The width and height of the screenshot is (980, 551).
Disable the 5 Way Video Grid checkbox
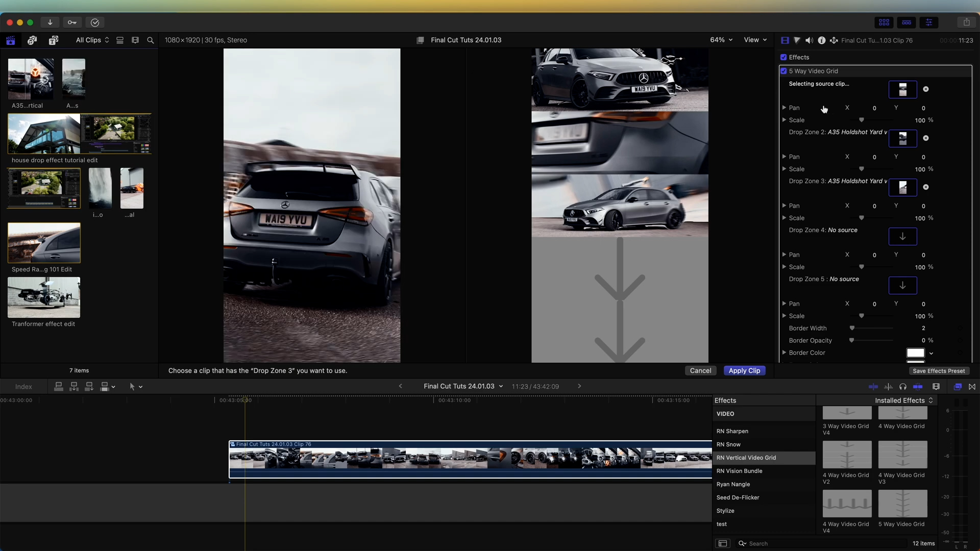tap(783, 71)
